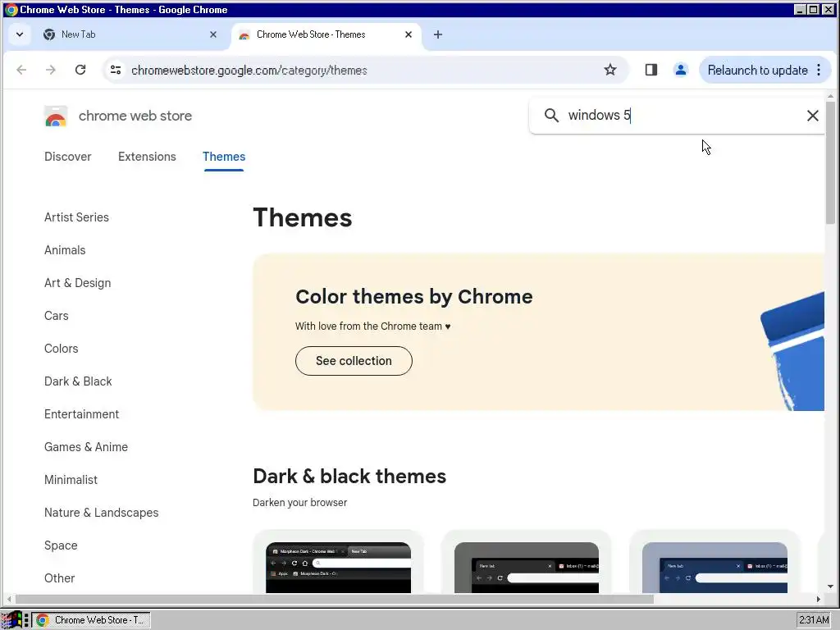The width and height of the screenshot is (840, 630).
Task: Click the Chrome icon in the title bar
Action: [x=11, y=10]
